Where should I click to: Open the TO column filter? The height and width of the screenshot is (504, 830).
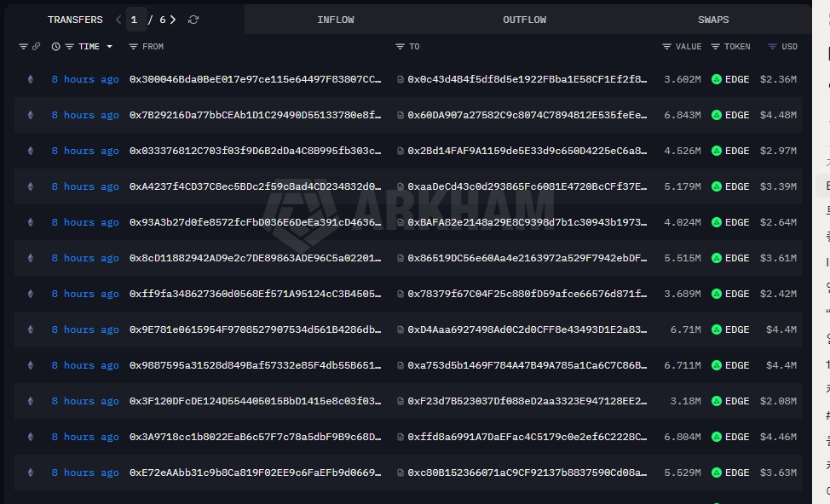pyautogui.click(x=401, y=47)
